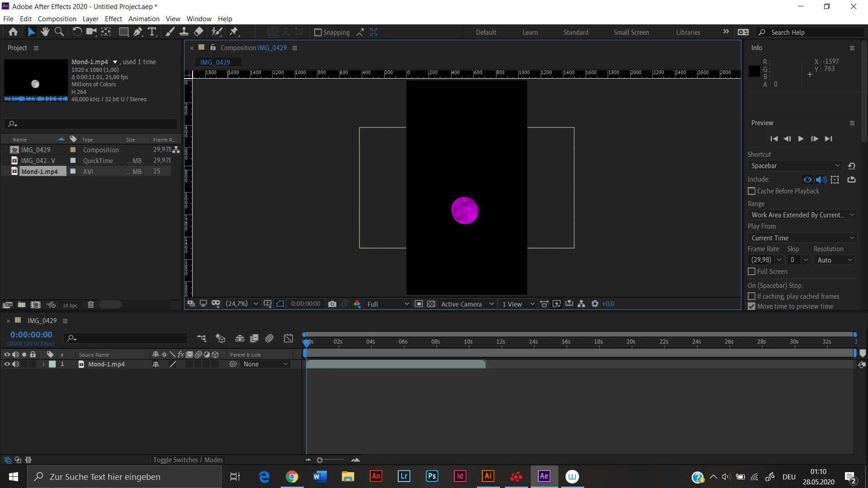Check the Full Screen option
Viewport: 868px width, 488px height.
[x=752, y=272]
